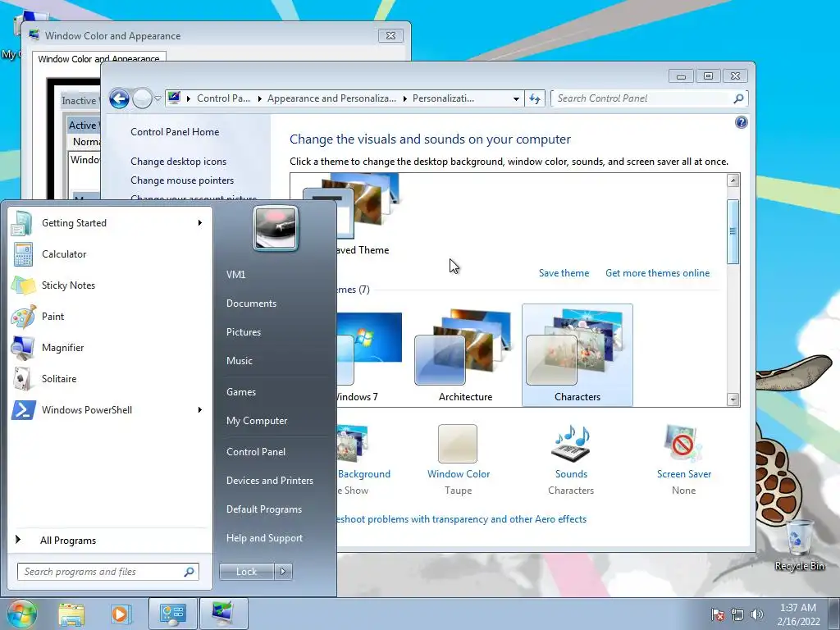Launch Solitaire from Start menu
The image size is (840, 630).
pyautogui.click(x=110, y=378)
